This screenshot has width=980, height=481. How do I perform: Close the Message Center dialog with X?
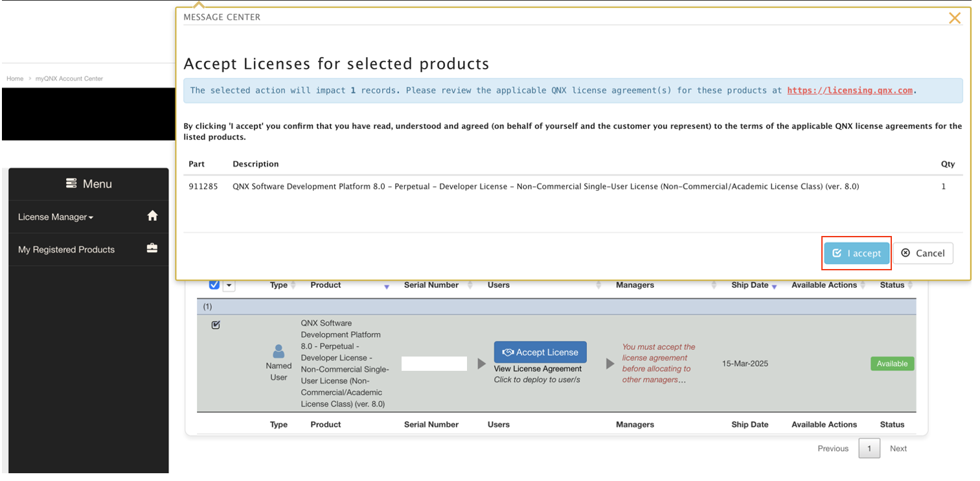point(954,18)
